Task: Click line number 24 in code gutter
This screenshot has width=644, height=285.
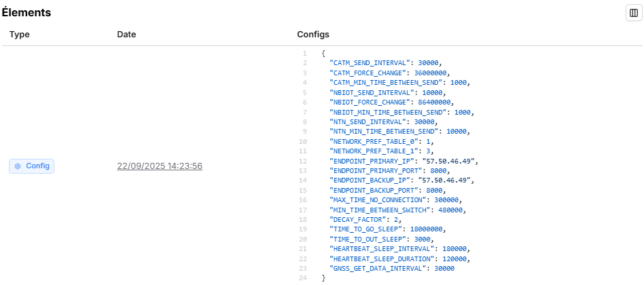Action: 303,278
